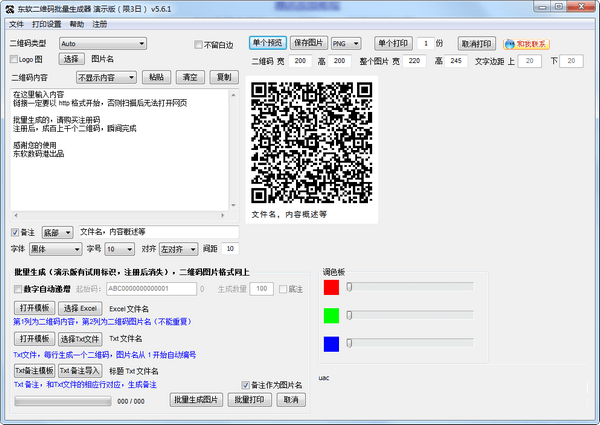600x425 pixels.
Task: Click the 和我联系 contact icon button
Action: tap(527, 44)
